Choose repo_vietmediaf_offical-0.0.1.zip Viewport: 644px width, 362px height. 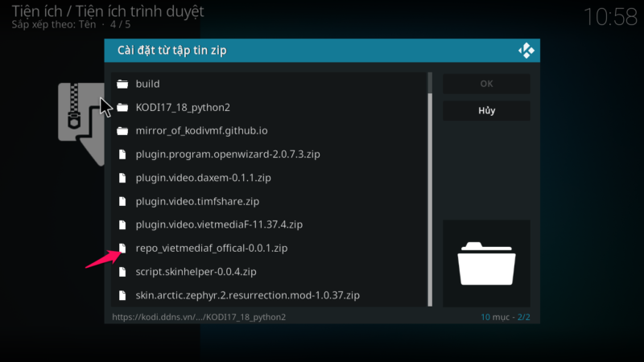(x=211, y=249)
